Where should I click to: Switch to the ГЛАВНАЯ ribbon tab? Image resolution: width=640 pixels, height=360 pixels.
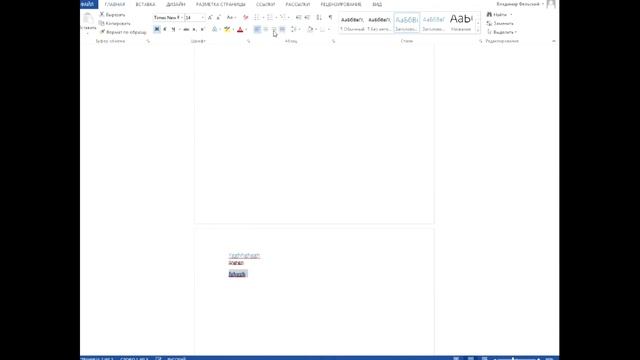coord(115,4)
